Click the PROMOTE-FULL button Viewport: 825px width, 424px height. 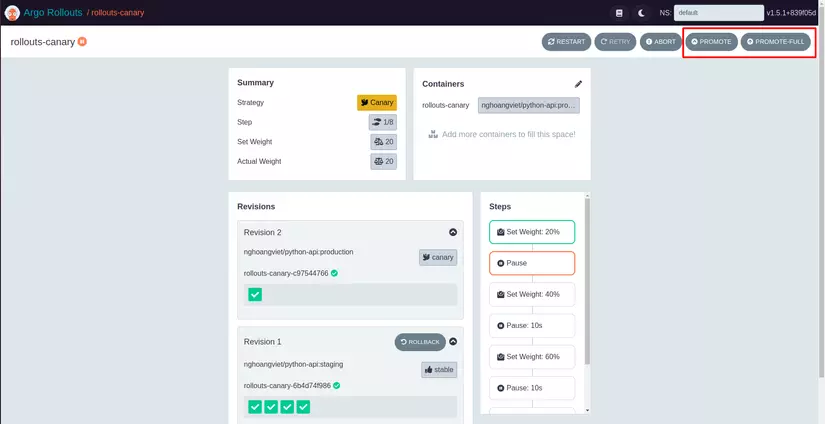[776, 42]
